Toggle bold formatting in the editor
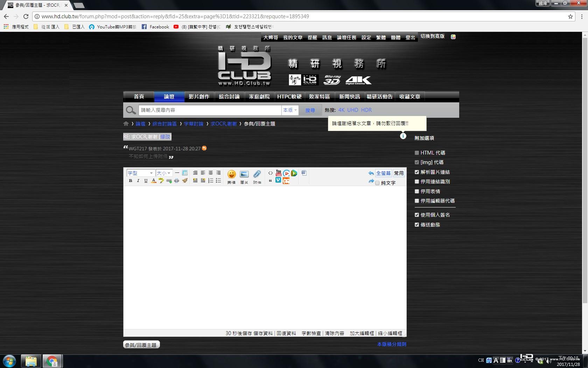This screenshot has height=368, width=588. point(131,181)
